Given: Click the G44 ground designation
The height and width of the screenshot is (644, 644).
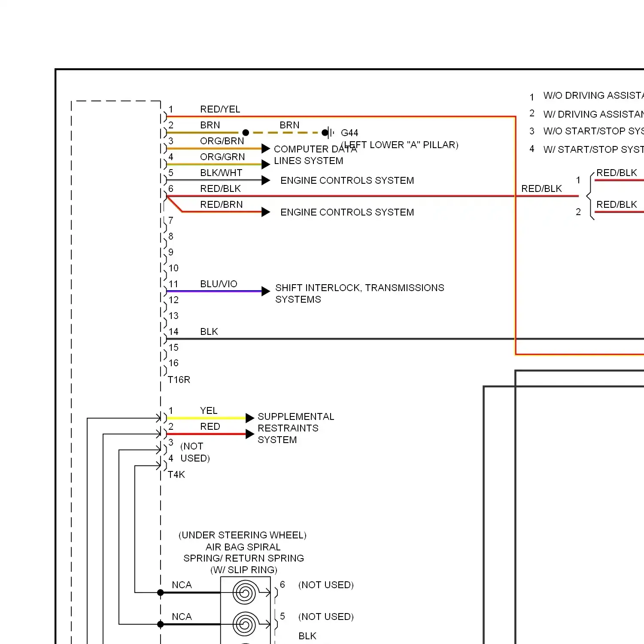Looking at the screenshot, I should (x=349, y=133).
